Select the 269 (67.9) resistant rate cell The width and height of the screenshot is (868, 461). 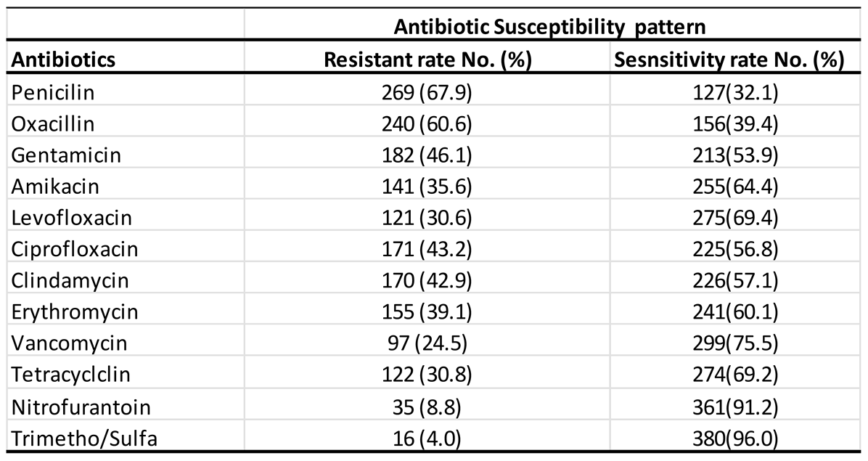point(427,92)
